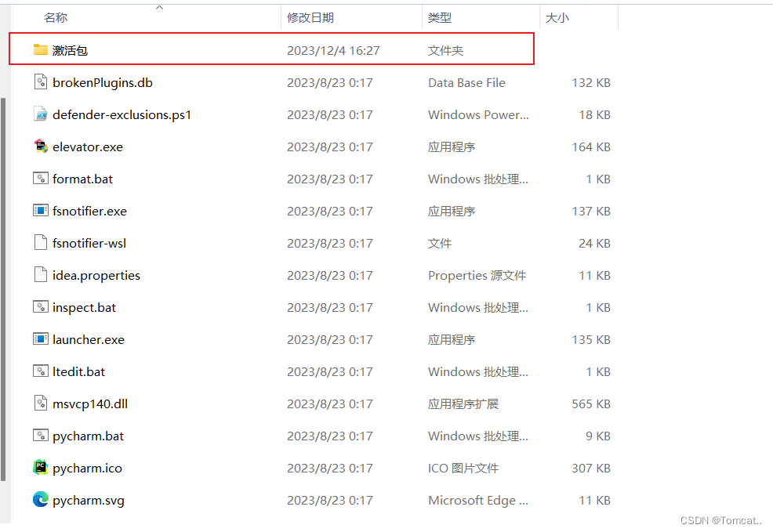
Task: Select the file name msvcp140.dll
Action: [90, 404]
